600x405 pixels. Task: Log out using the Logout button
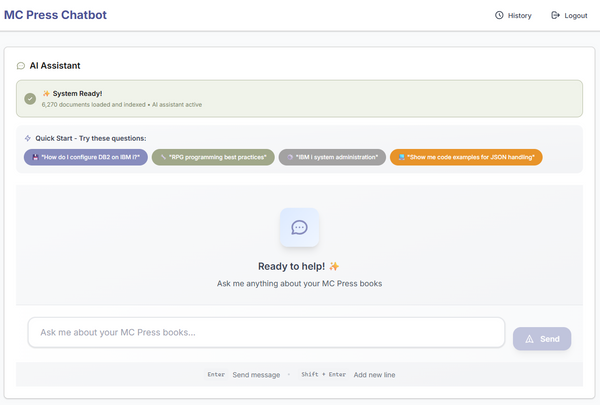569,15
